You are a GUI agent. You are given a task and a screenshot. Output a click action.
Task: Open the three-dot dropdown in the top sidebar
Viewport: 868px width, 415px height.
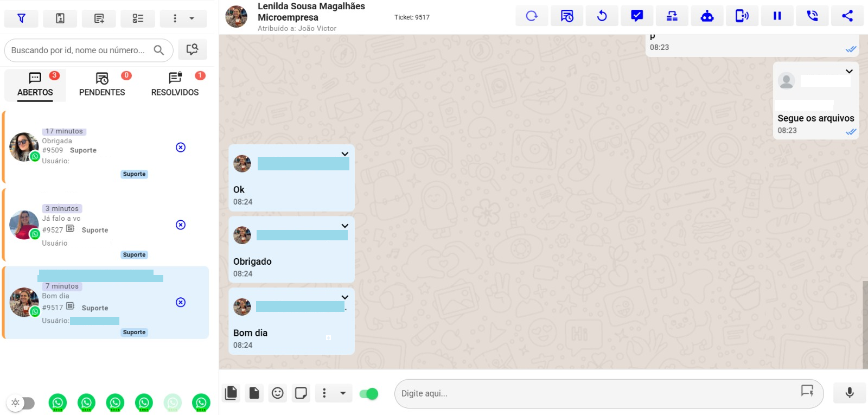tap(182, 18)
